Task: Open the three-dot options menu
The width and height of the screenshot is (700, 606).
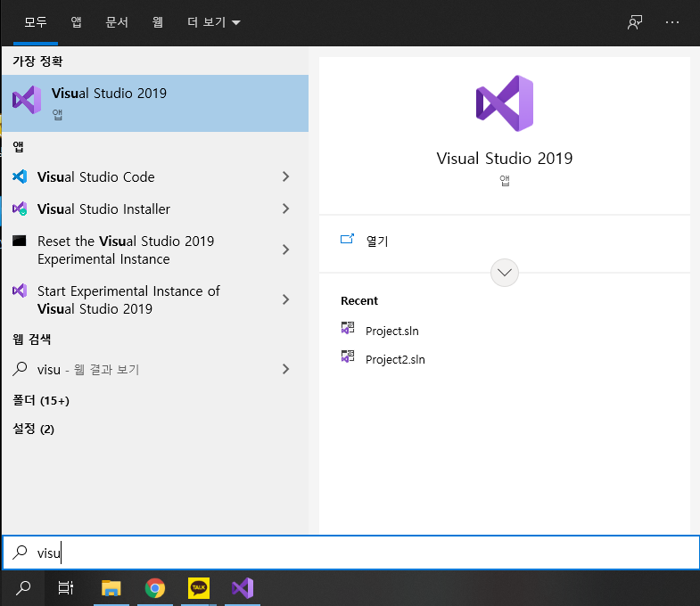Action: click(x=671, y=22)
